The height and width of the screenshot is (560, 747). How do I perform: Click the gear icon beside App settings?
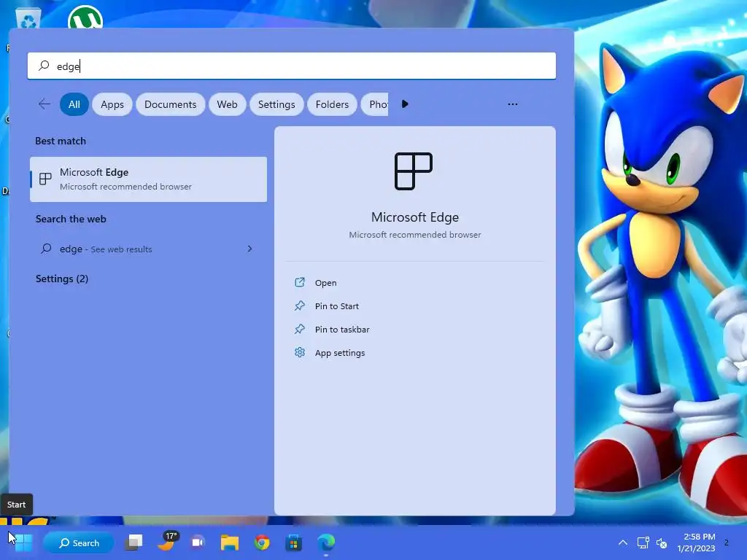tap(300, 352)
